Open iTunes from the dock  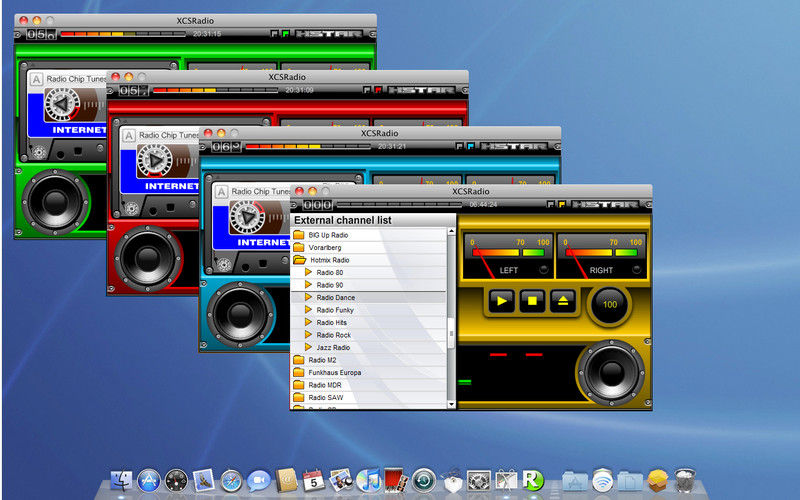(368, 480)
